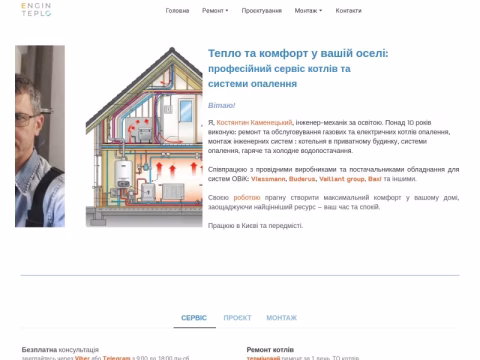
Task: Follow the Viessmann brand link
Action: (268, 179)
